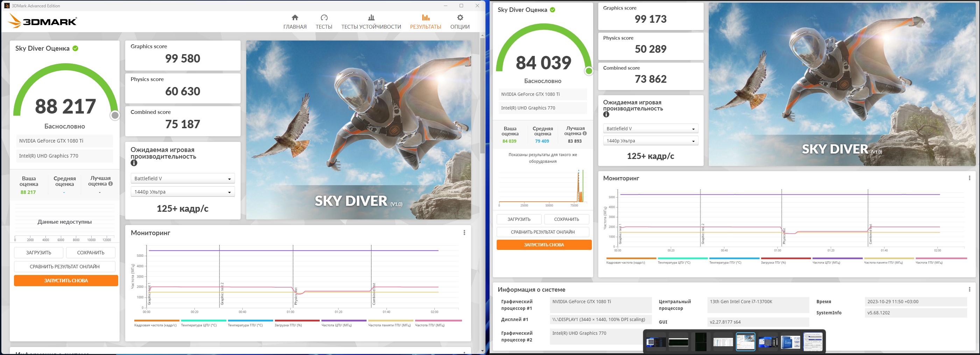This screenshot has width=980, height=355.
Task: Click ЗАГРУЗИТЬ in the 84 039 result
Action: pyautogui.click(x=519, y=219)
